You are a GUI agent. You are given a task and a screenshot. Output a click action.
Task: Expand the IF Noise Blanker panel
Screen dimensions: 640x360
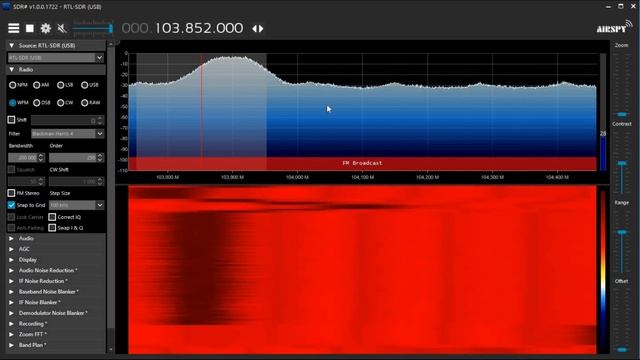coord(11,302)
